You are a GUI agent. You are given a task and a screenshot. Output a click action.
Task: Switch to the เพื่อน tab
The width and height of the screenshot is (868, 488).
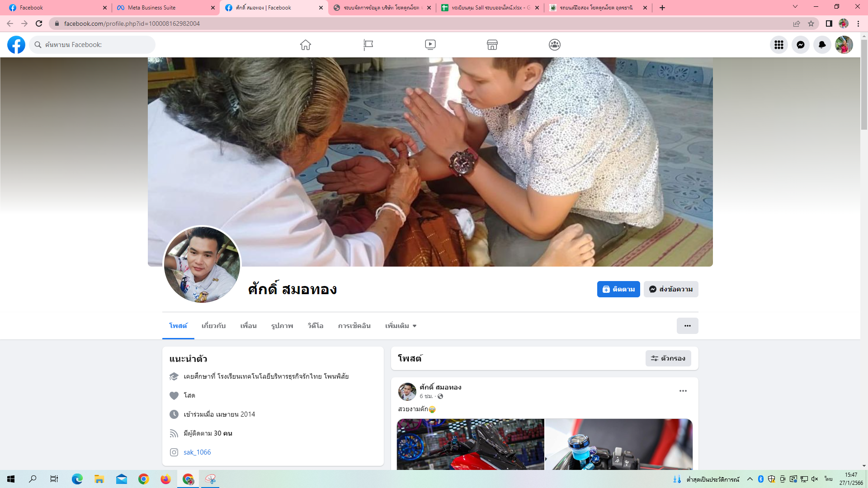coord(248,326)
